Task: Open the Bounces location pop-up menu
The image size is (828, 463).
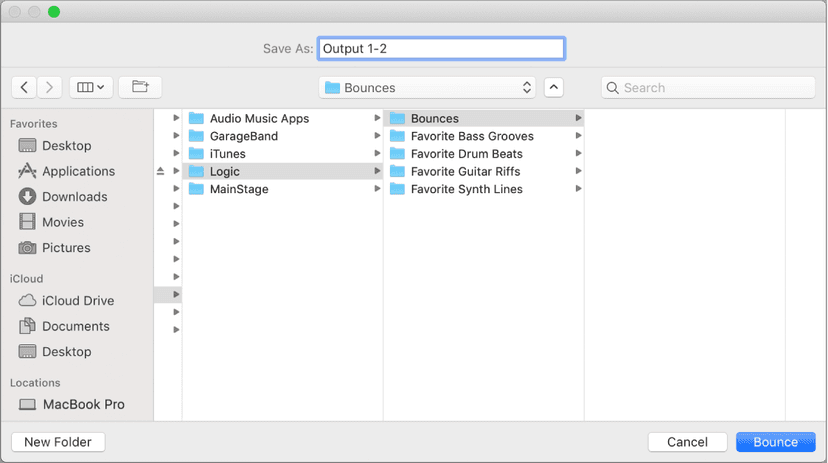Action: point(427,88)
